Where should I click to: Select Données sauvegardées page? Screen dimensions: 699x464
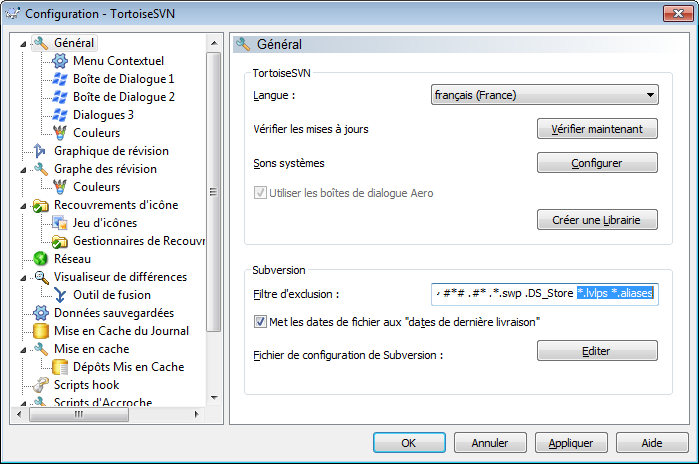(x=114, y=313)
